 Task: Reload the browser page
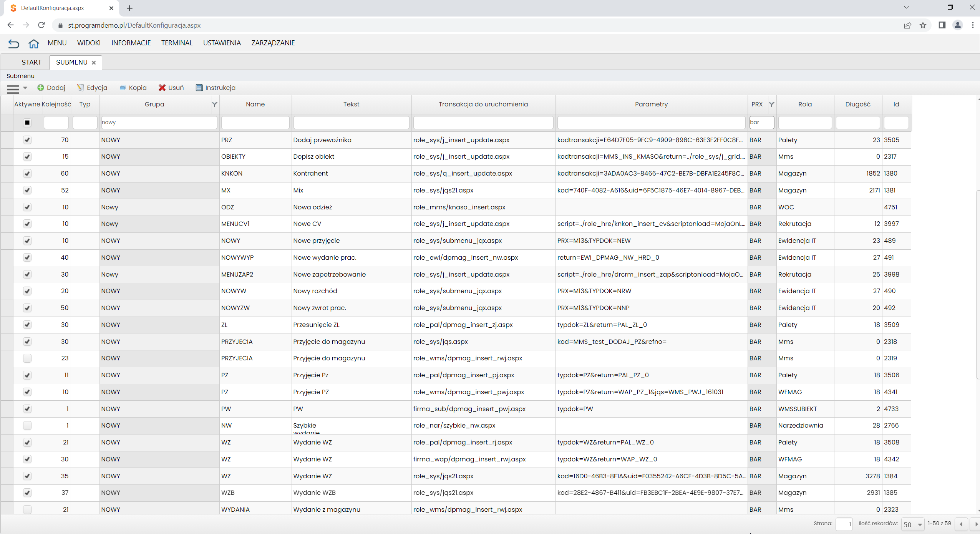coord(41,25)
